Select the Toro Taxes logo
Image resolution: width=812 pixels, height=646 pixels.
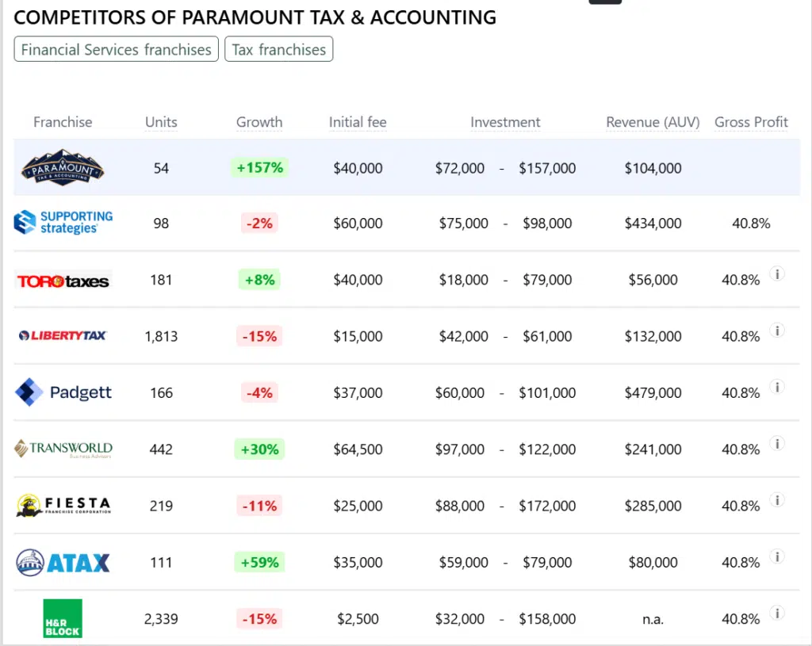(63, 280)
